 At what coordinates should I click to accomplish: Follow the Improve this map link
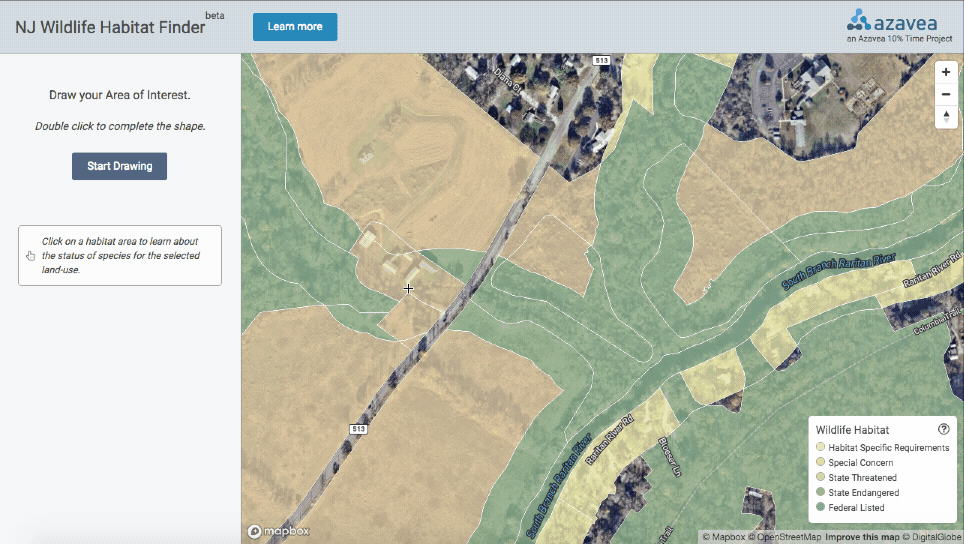tap(860, 537)
